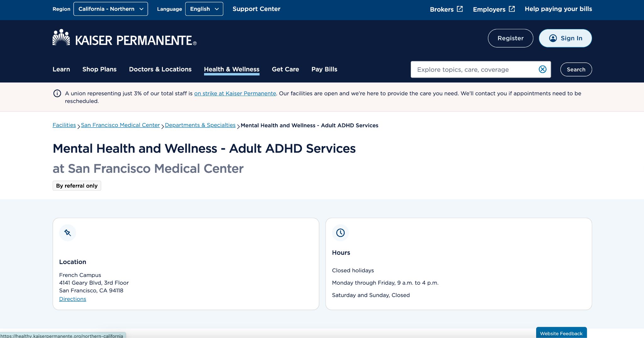Open the Website Feedback tab
This screenshot has width=644, height=338.
[561, 333]
